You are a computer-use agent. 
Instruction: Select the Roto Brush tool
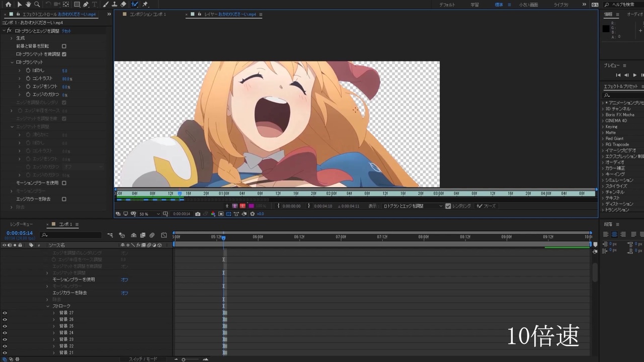pyautogui.click(x=135, y=4)
